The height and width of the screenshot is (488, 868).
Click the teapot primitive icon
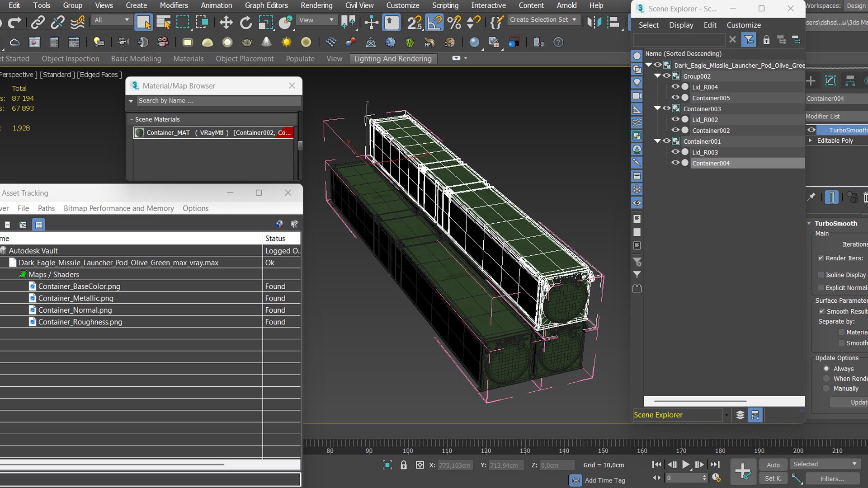click(247, 42)
